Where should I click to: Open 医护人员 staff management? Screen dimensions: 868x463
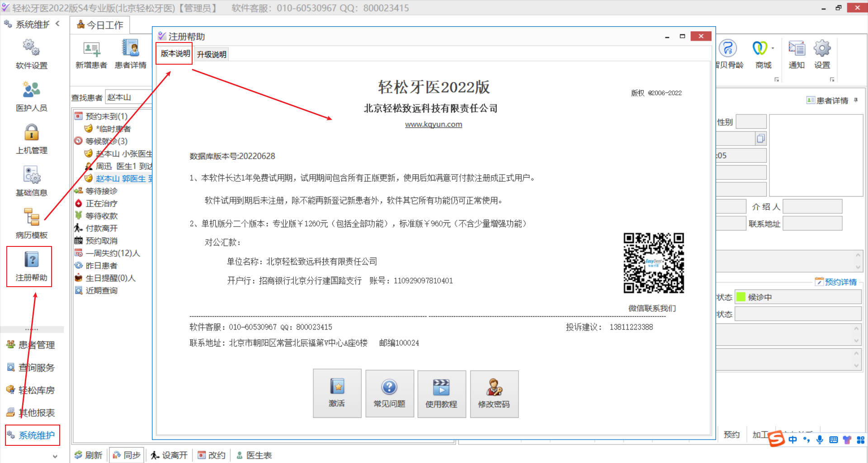[31, 97]
